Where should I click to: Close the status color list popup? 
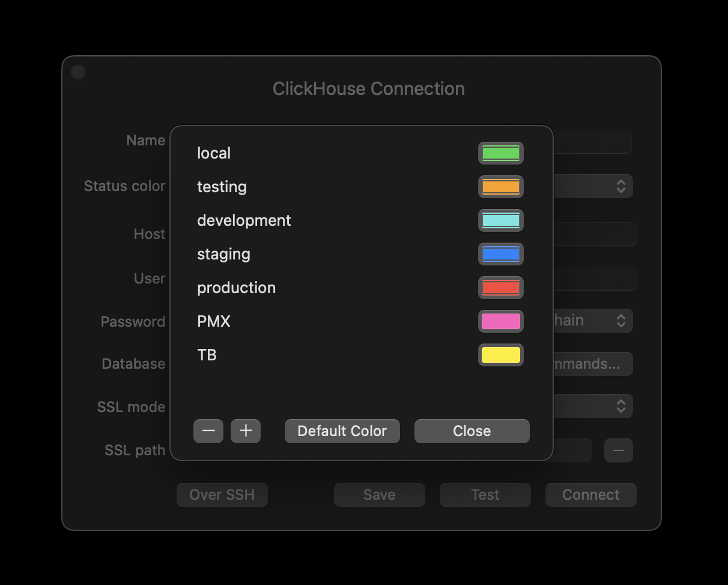(472, 431)
